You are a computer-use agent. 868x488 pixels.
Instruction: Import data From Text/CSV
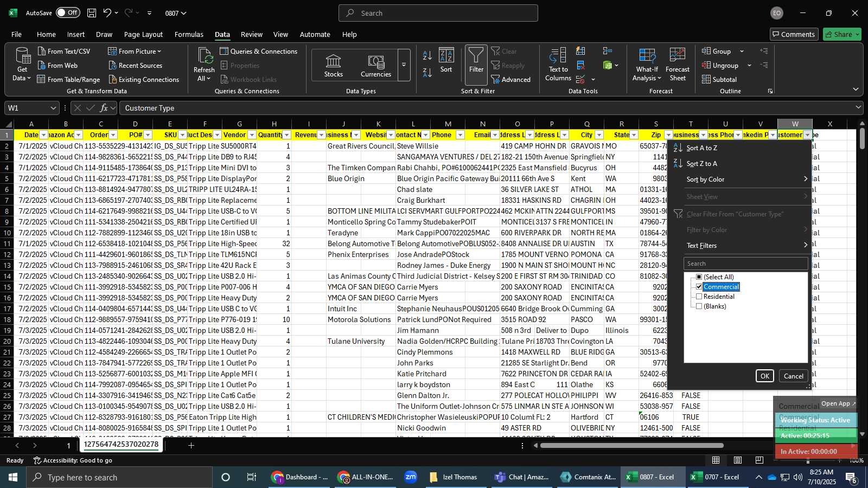pos(64,51)
